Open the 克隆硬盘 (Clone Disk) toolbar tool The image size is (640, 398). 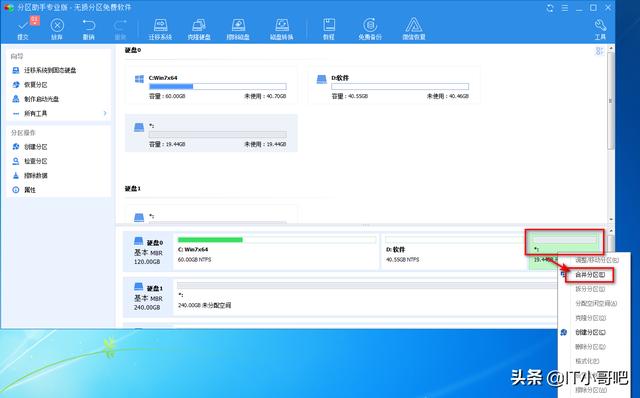point(199,29)
